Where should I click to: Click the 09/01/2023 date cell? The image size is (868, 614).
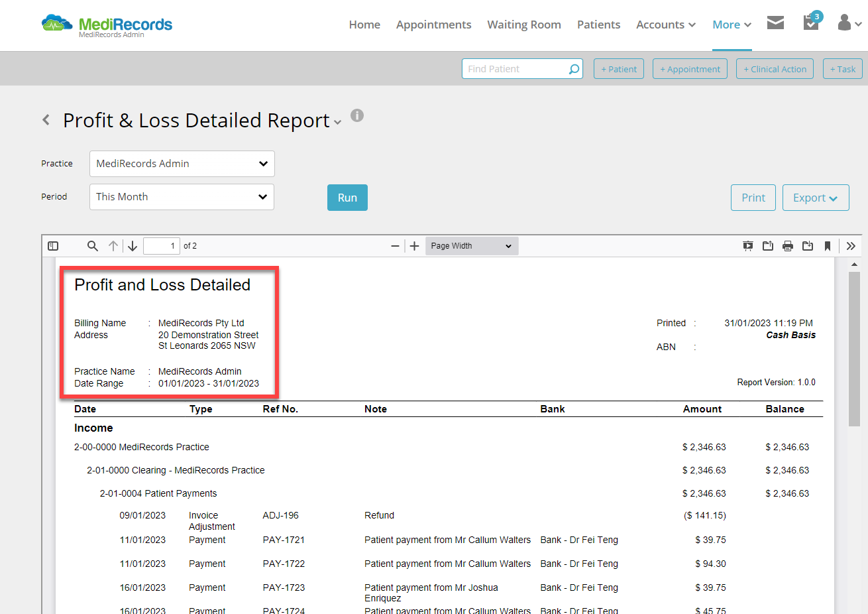142,515
